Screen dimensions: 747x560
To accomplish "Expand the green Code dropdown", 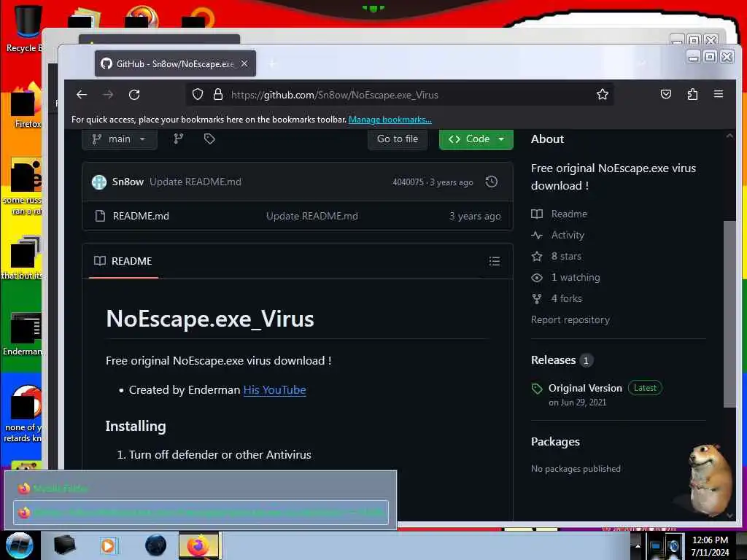I will 476,139.
